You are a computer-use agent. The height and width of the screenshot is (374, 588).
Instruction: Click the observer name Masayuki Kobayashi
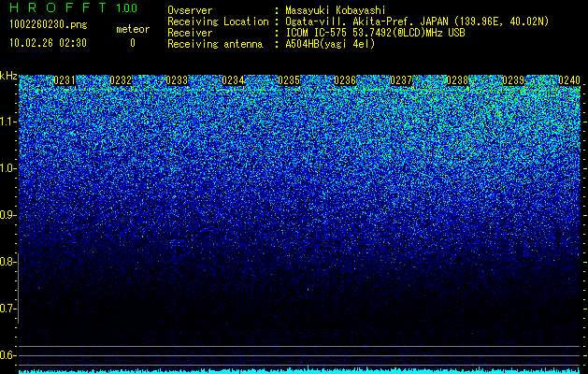point(336,10)
